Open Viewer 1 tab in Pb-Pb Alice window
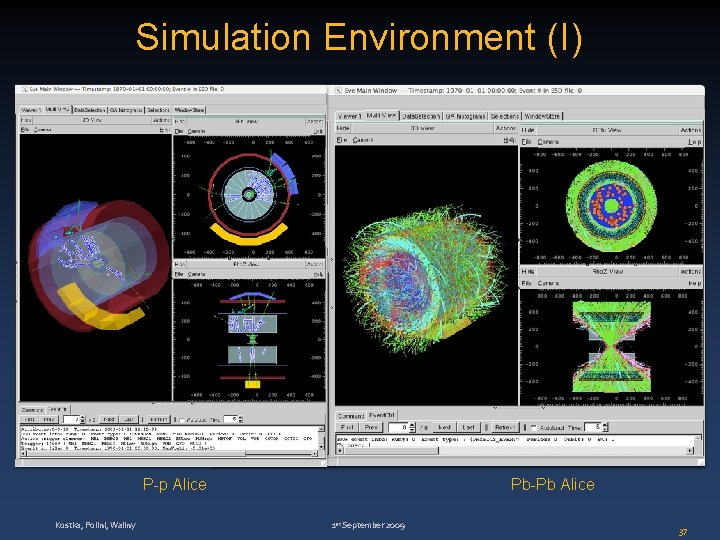 [349, 116]
